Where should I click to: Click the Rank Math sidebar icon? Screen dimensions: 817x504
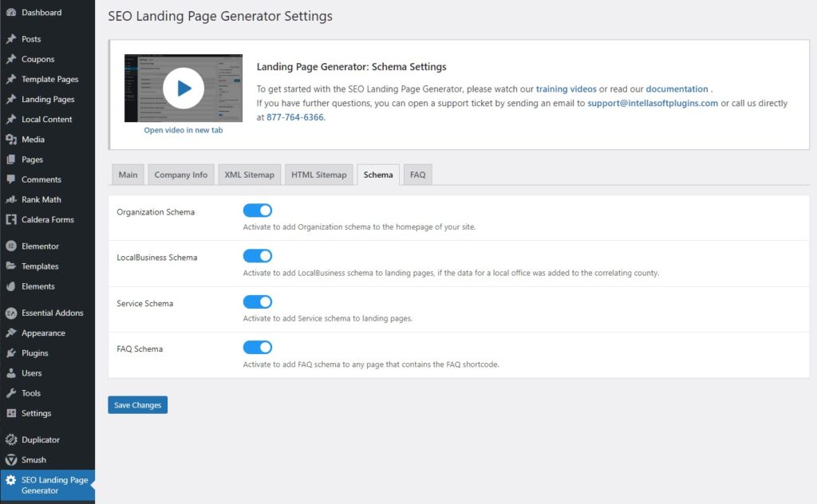coord(11,199)
